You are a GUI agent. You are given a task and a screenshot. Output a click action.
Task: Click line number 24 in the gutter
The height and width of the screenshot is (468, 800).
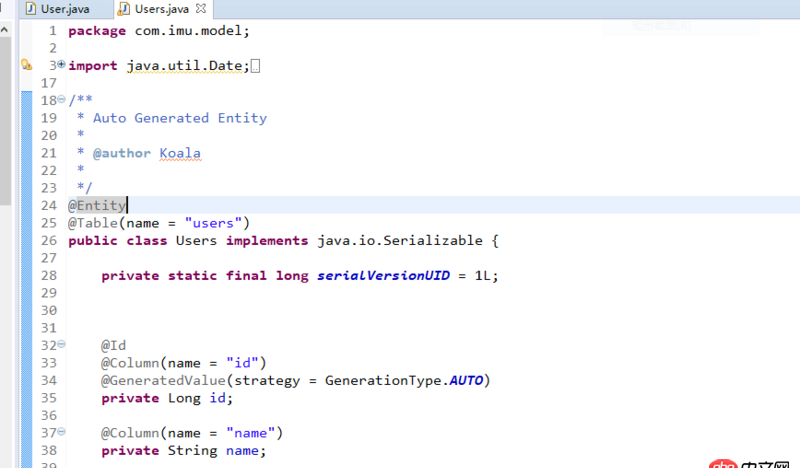click(49, 205)
